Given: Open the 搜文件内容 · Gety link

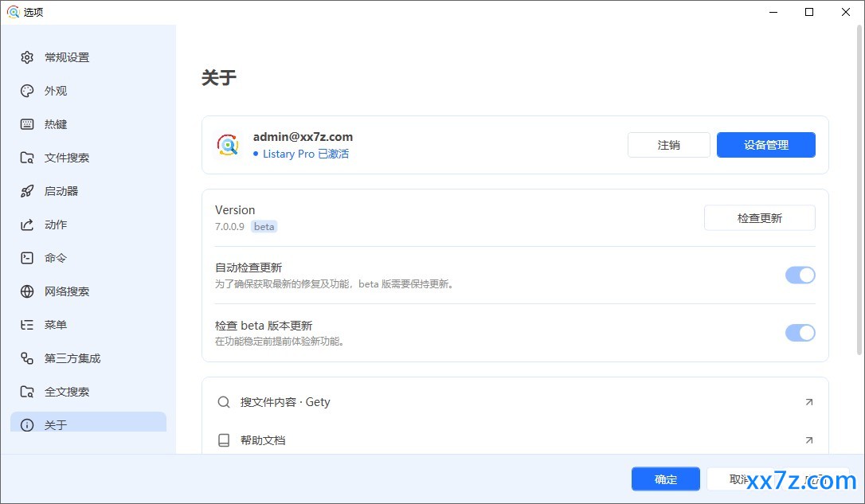Looking at the screenshot, I should (x=515, y=402).
